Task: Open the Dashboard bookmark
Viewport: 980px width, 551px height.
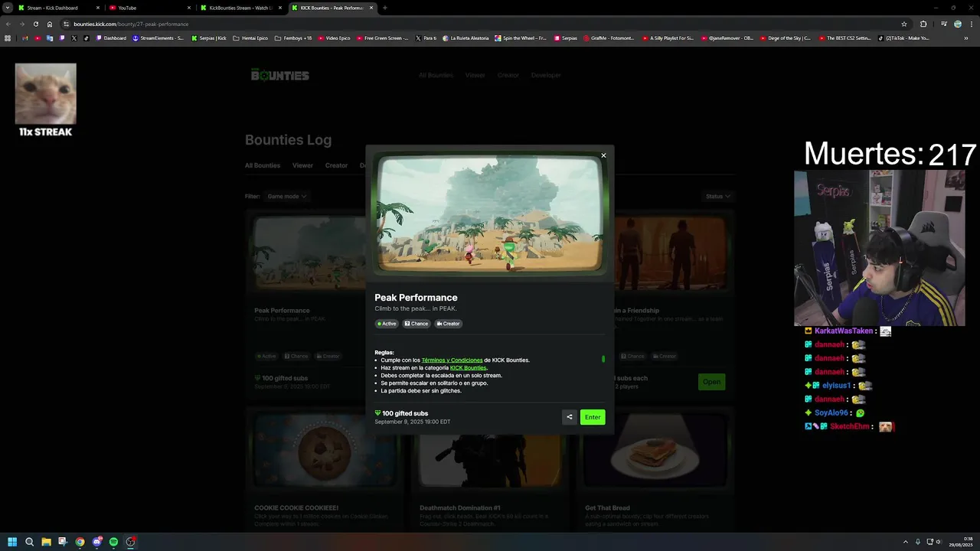Action: pyautogui.click(x=112, y=37)
